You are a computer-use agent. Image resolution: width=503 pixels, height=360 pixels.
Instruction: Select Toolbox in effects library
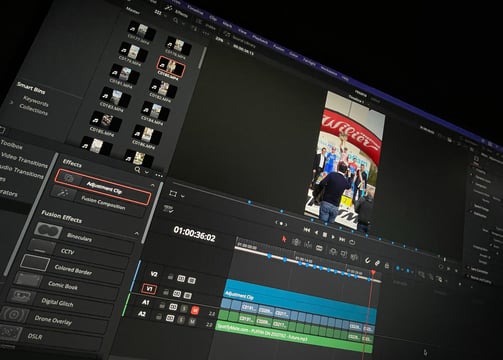[11, 145]
